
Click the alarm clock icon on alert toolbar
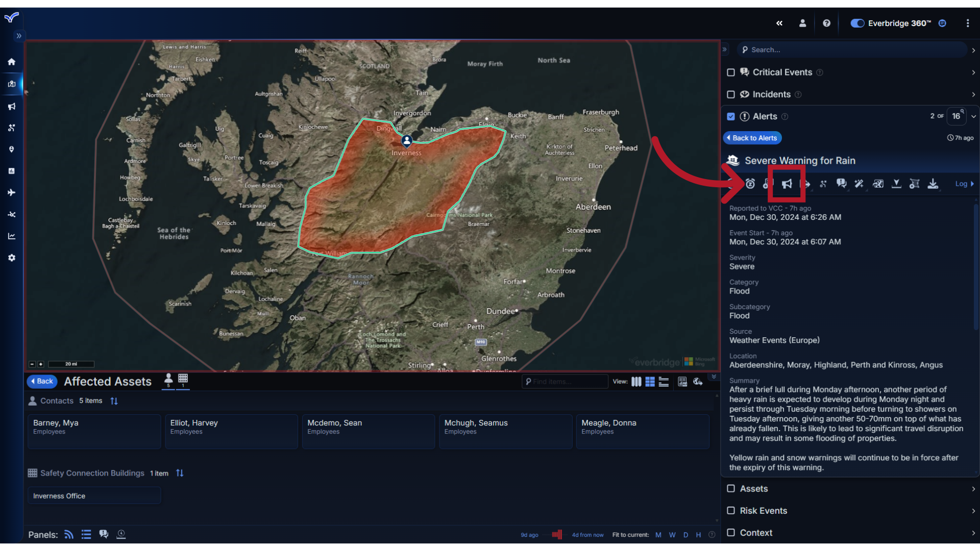click(x=750, y=184)
